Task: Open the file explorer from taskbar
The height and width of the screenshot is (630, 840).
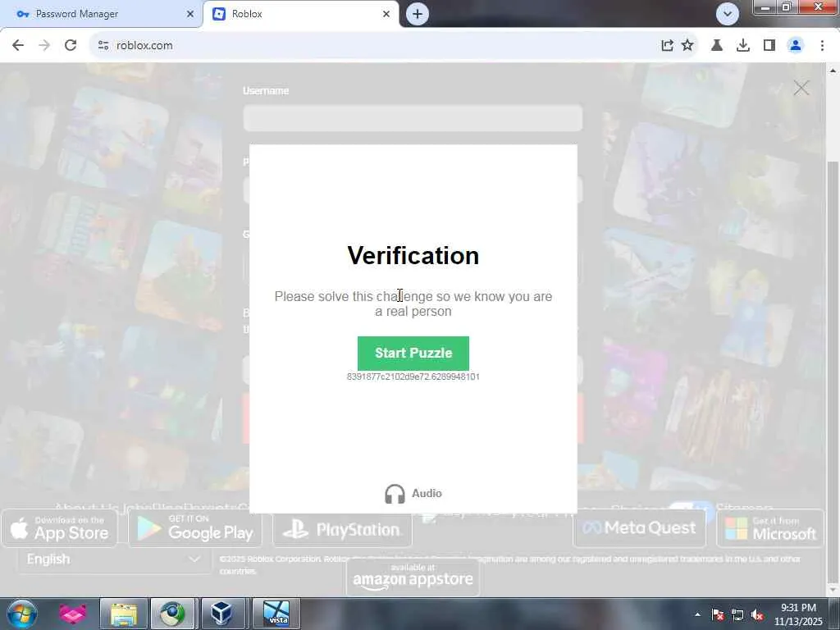Action: point(123,614)
